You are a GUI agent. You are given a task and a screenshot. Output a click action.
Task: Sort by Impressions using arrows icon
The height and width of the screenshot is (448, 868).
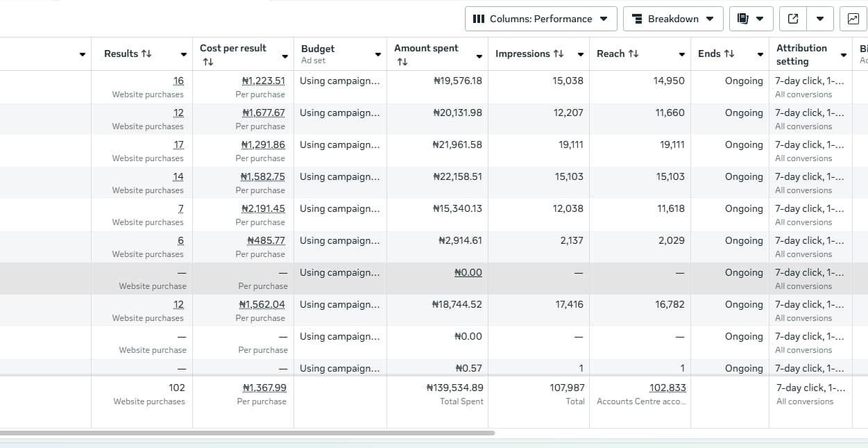pyautogui.click(x=559, y=53)
